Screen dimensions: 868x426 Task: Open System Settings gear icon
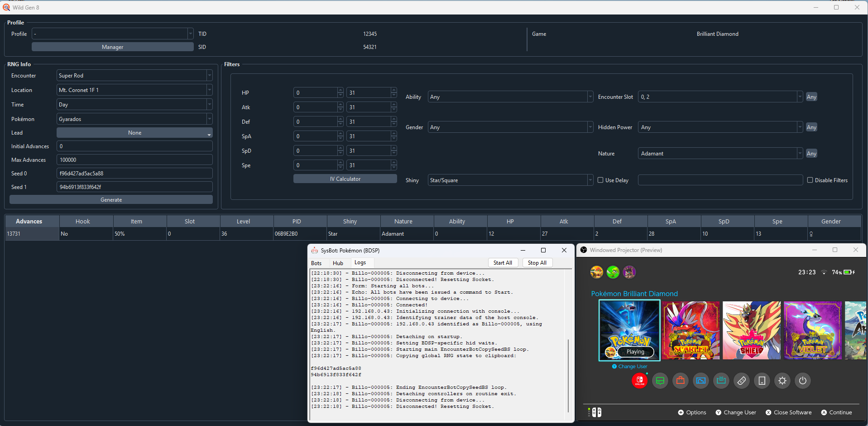coord(782,381)
